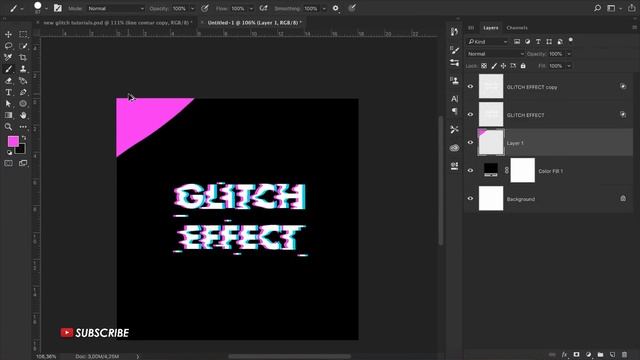Open the layer blend mode Normal dropdown
640x360 pixels.
pos(496,54)
